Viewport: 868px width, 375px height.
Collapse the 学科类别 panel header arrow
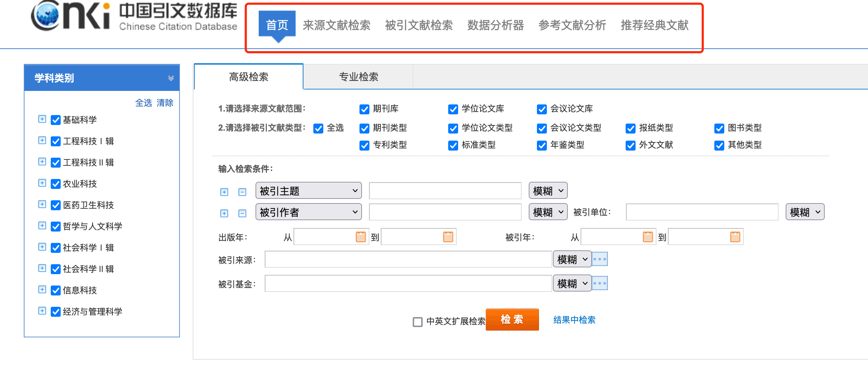[x=171, y=78]
